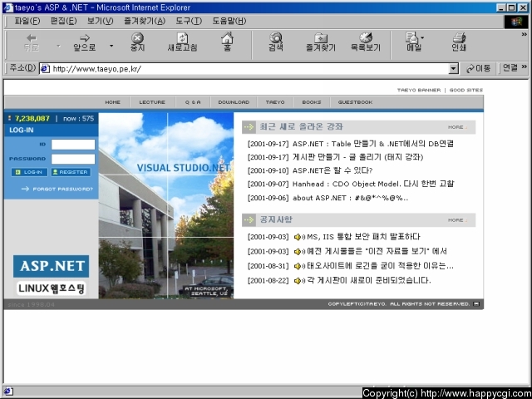Click the BOOKS navigation tab

pos(312,102)
